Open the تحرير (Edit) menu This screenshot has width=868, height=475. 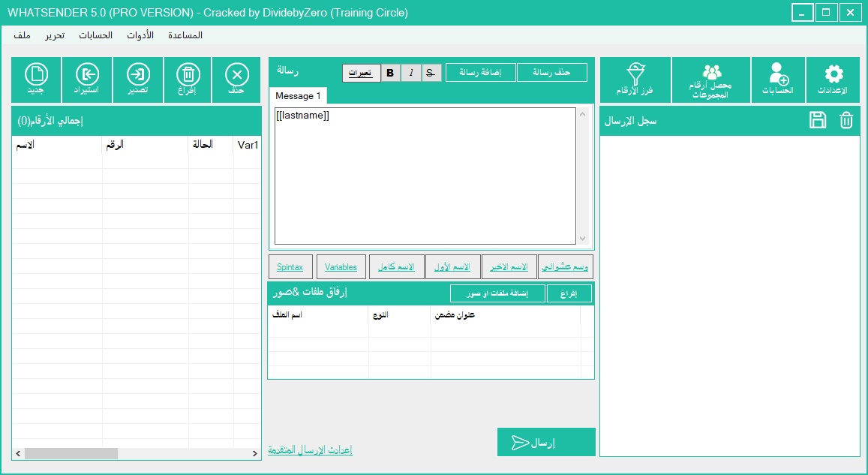55,35
